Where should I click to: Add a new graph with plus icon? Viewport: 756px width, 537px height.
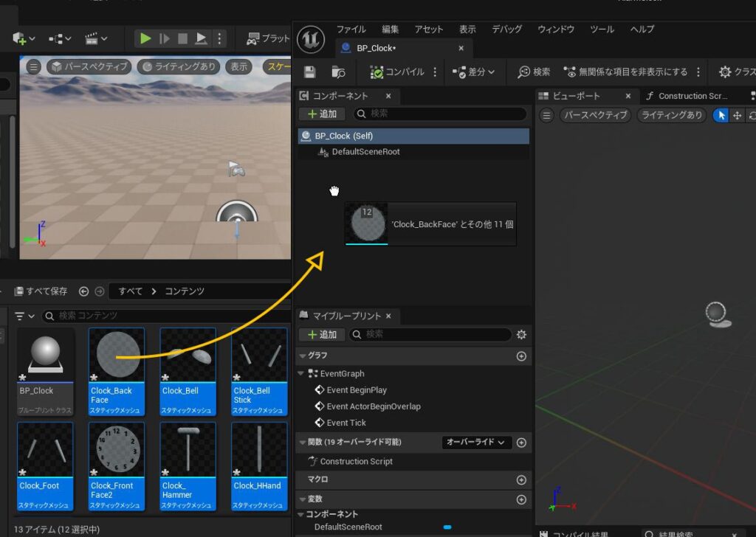point(521,356)
